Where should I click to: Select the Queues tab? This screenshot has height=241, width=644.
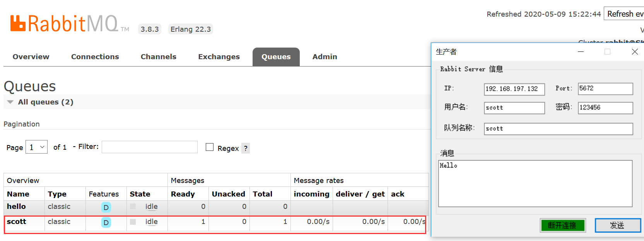click(276, 56)
